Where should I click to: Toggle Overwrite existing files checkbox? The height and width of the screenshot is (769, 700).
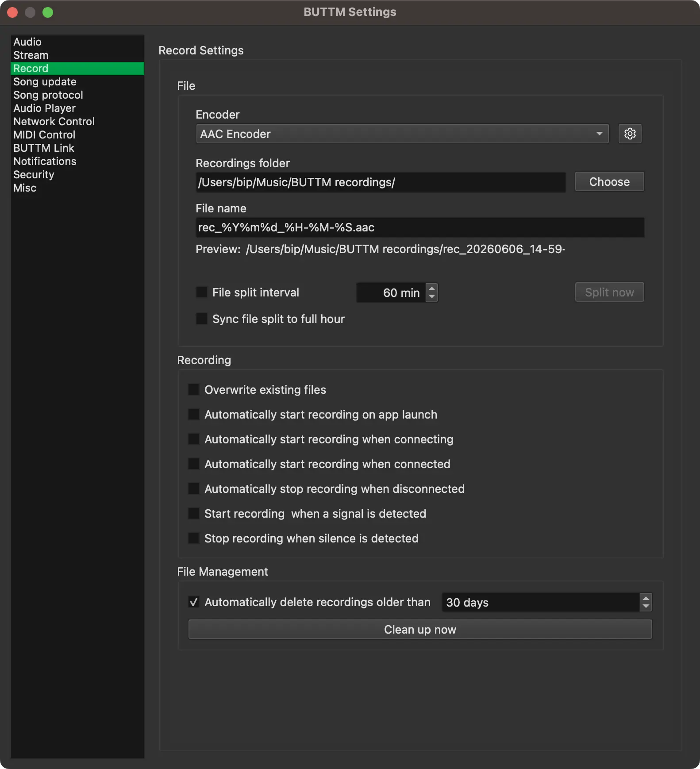click(x=194, y=389)
